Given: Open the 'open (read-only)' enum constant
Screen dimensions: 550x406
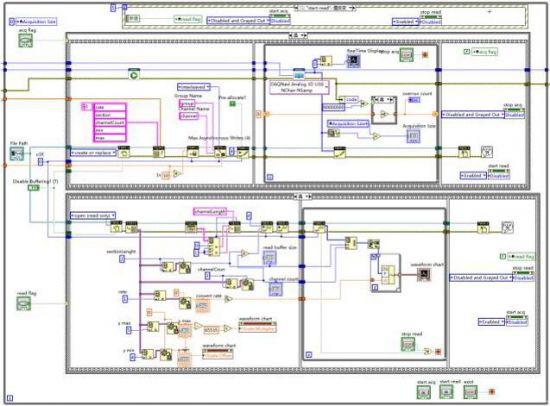Looking at the screenshot, I should (93, 215).
